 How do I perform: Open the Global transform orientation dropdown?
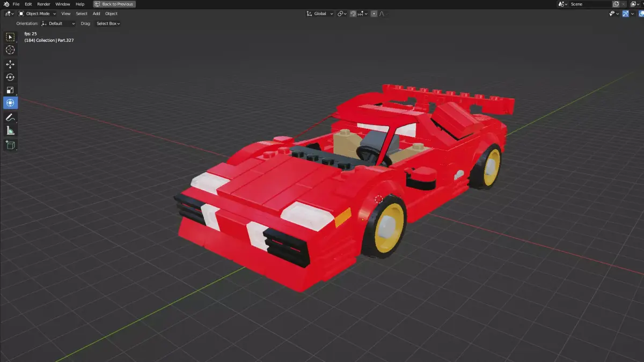[x=320, y=13]
